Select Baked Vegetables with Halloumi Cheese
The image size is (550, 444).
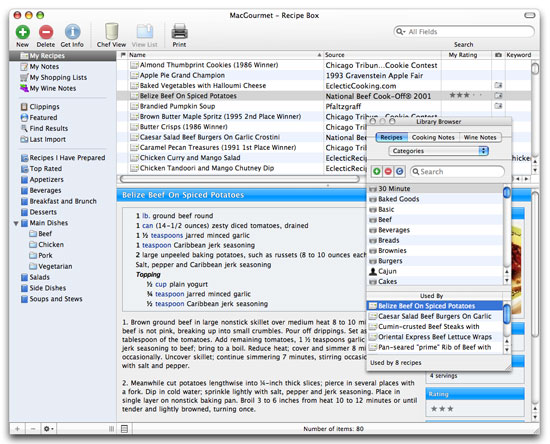(x=324, y=86)
